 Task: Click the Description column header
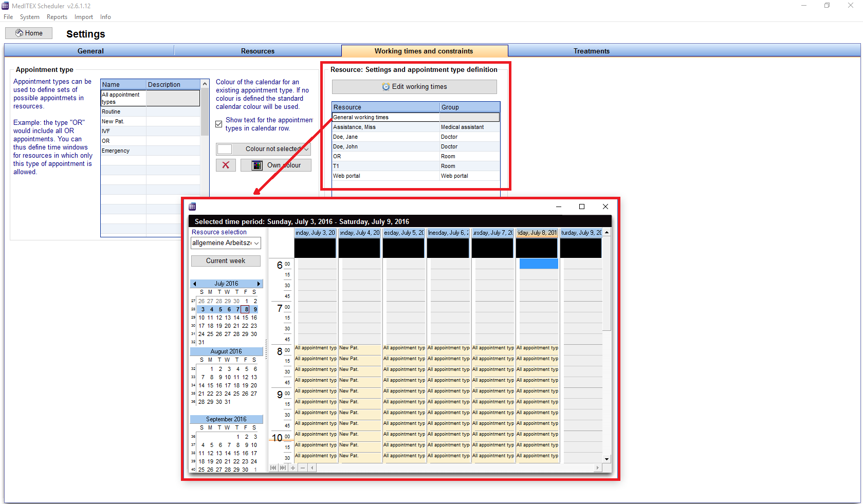point(173,84)
